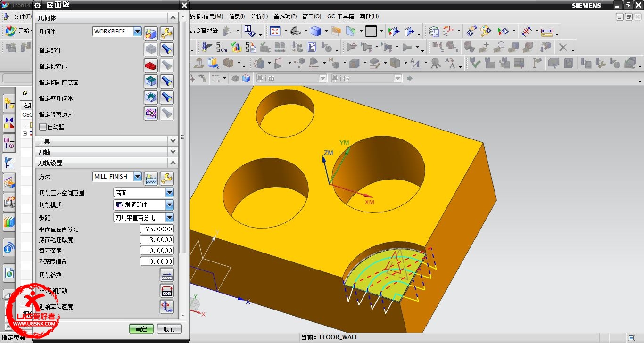Collapse the 刀轨设置 section
Viewport: 644px width, 343px height.
173,163
